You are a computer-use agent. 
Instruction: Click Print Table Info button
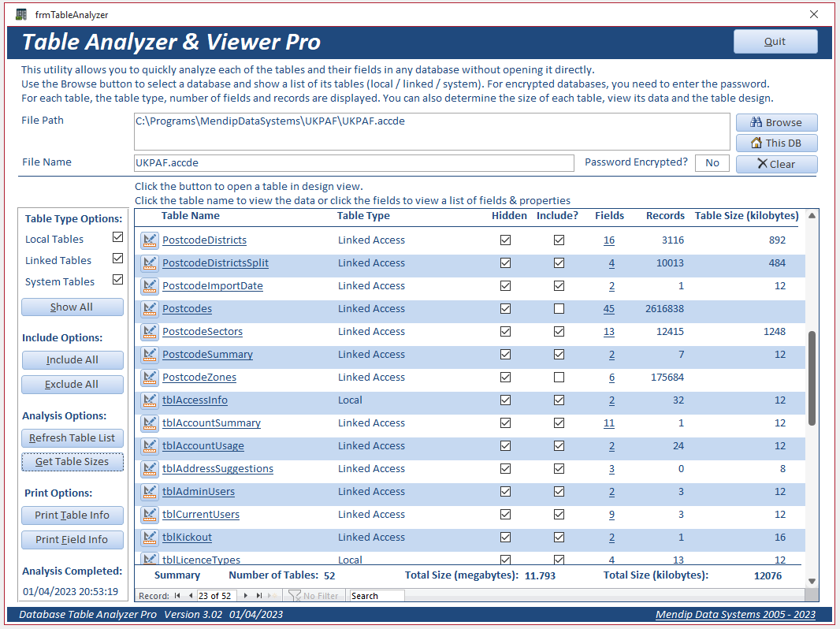point(72,515)
